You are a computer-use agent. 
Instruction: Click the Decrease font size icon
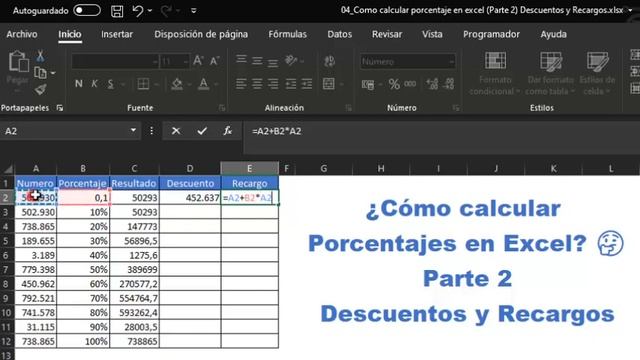215,61
